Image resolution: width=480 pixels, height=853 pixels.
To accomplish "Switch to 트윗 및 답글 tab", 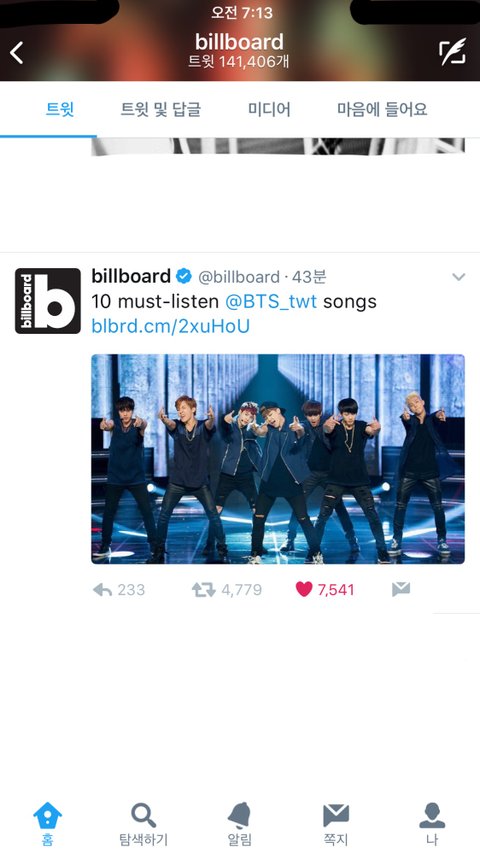I will coord(161,110).
